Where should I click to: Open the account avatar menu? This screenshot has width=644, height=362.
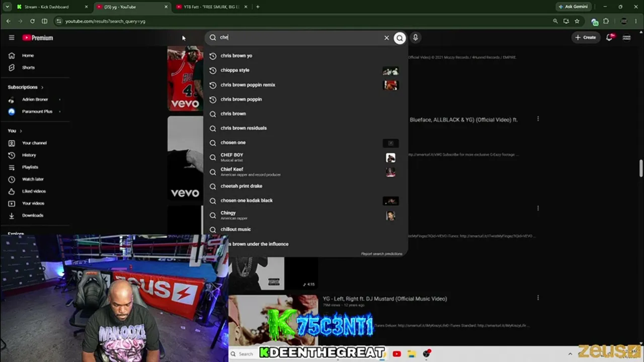point(626,37)
